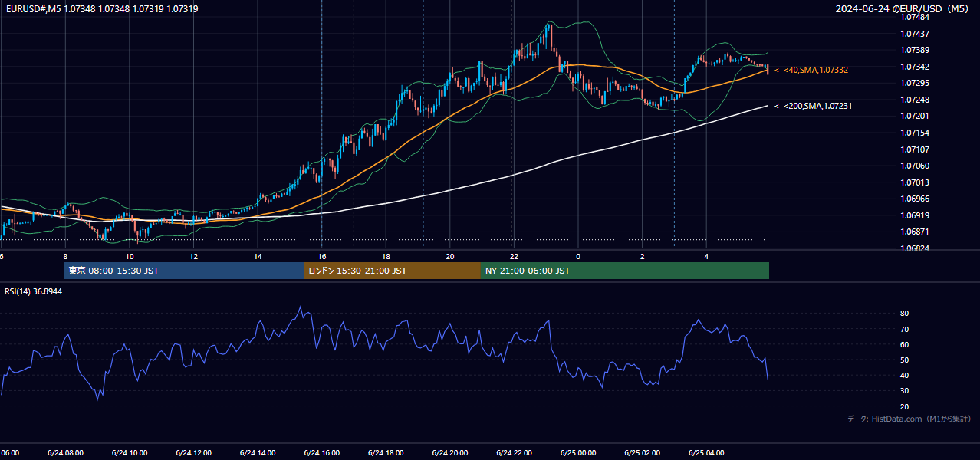The height and width of the screenshot is (460, 980).
Task: Click price level 1.07437 on the axis
Action: pyautogui.click(x=914, y=34)
